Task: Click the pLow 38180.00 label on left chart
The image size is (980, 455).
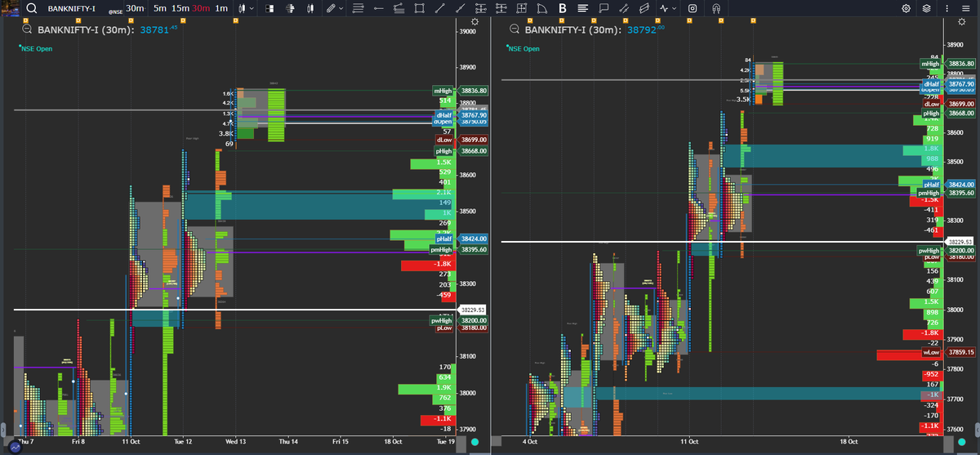Action: [461, 328]
